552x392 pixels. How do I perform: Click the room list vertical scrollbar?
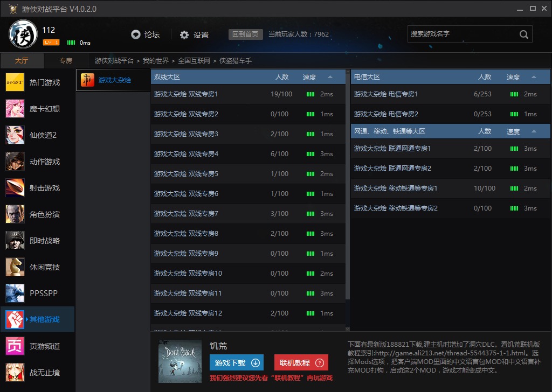[348, 186]
